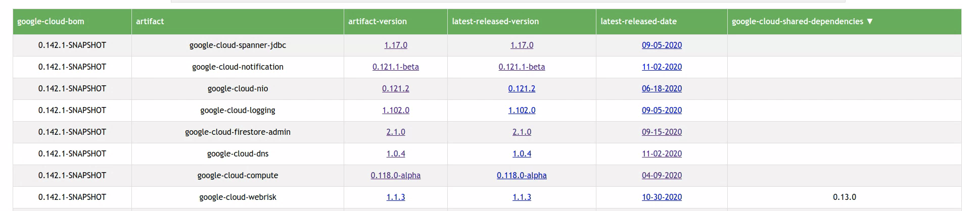Open the 10-30-2020 release date link

(662, 197)
